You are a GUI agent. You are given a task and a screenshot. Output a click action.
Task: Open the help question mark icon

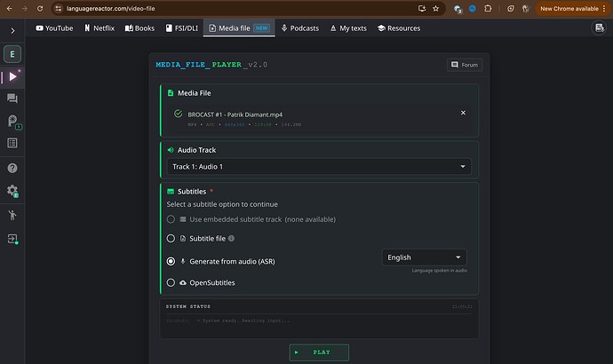pyautogui.click(x=12, y=168)
